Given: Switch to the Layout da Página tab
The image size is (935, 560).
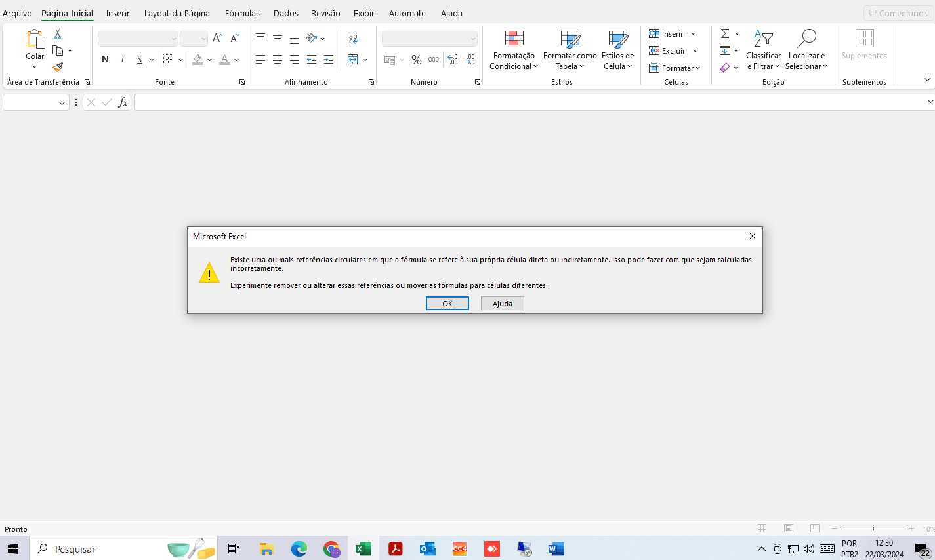Looking at the screenshot, I should tap(177, 13).
